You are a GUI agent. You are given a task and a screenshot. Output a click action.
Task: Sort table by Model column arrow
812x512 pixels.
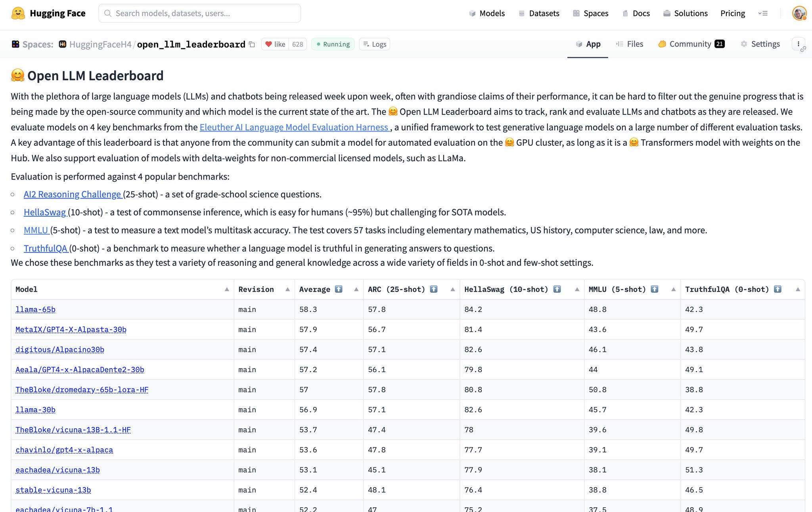(227, 290)
